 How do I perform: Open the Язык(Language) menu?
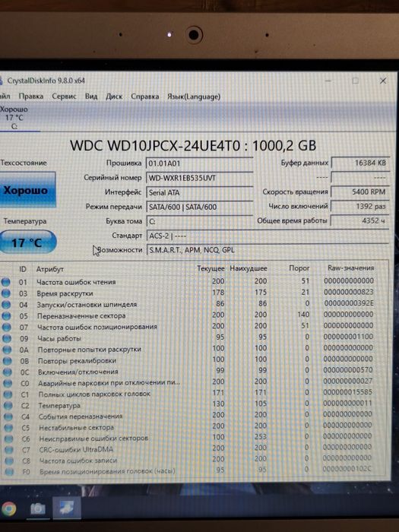point(194,97)
